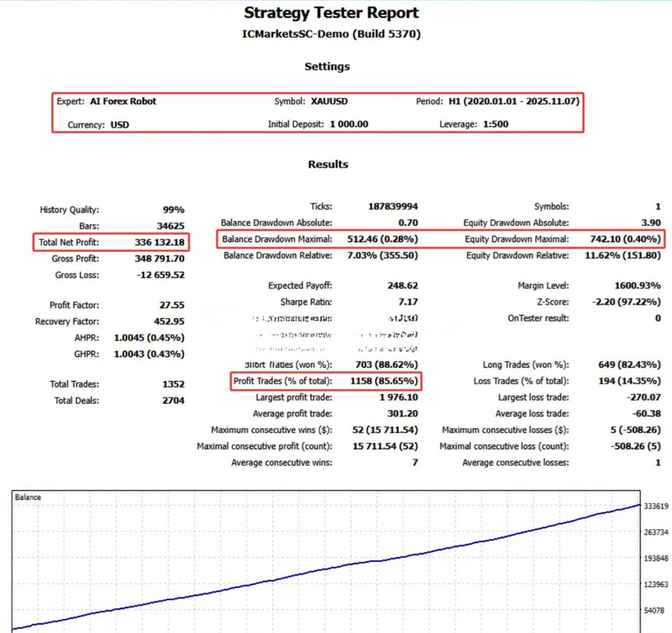
Task: Select the chart axis value 54078
Action: 654,610
